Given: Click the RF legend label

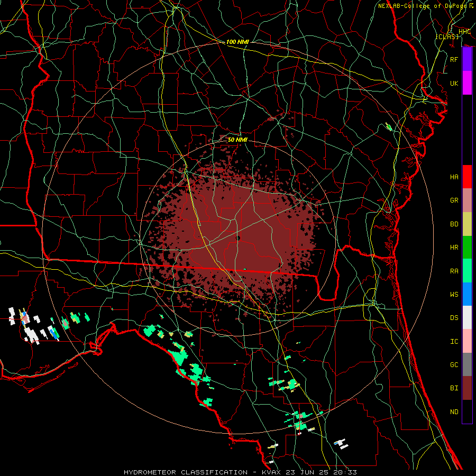Looking at the screenshot, I should coord(454,59).
